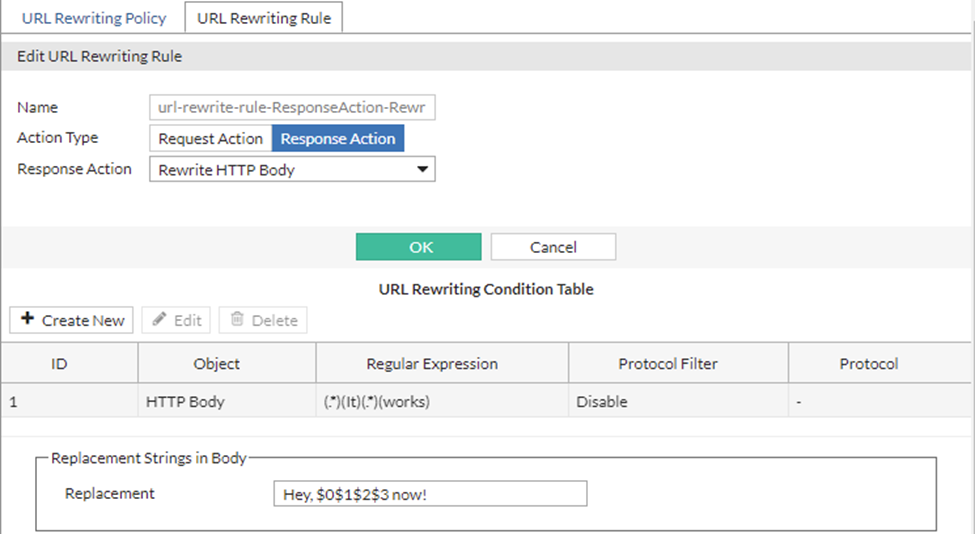The image size is (975, 534).
Task: Select the URL Rewriting Rule tab
Action: [x=264, y=17]
